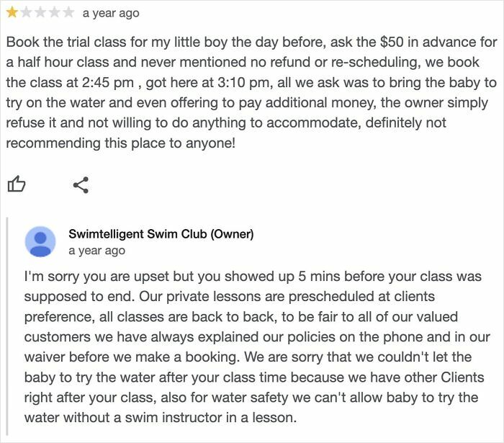The width and height of the screenshot is (504, 443).
Task: Click the thumbs up helpful icon
Action: tap(16, 184)
